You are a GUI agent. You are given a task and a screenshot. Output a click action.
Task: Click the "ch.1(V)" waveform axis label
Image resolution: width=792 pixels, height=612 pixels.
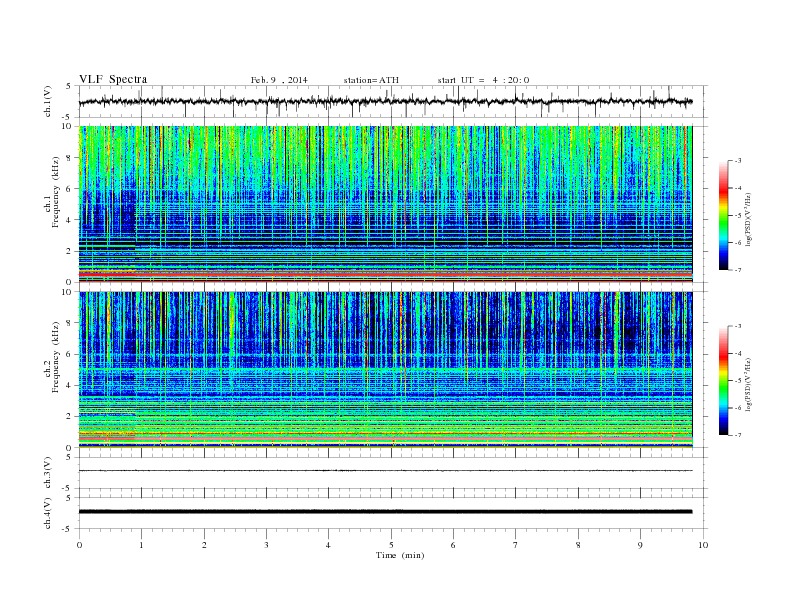pos(47,101)
